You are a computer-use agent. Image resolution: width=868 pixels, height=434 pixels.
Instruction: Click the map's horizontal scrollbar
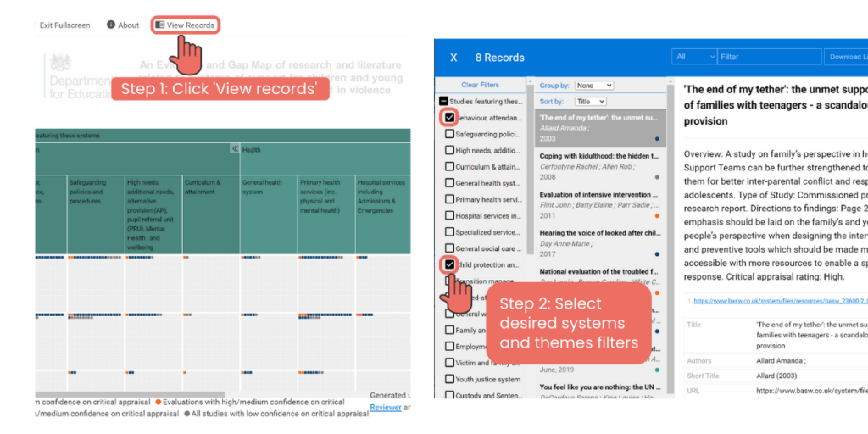(x=130, y=395)
